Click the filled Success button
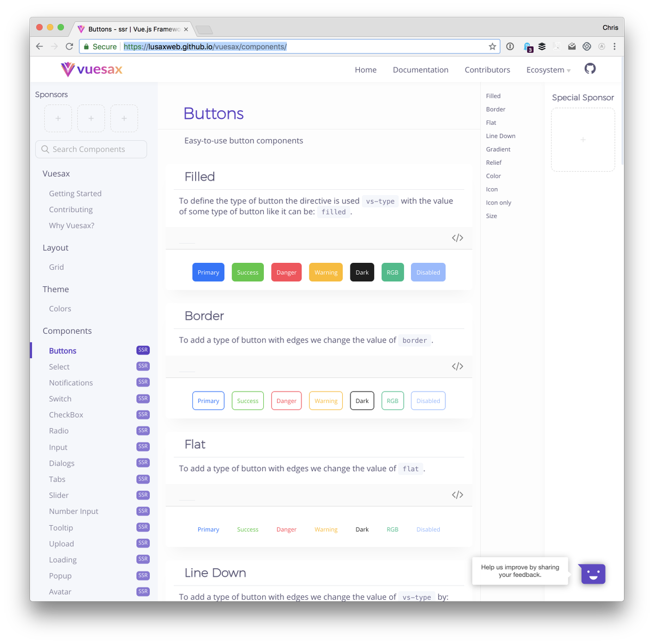This screenshot has height=644, width=654. click(x=248, y=273)
